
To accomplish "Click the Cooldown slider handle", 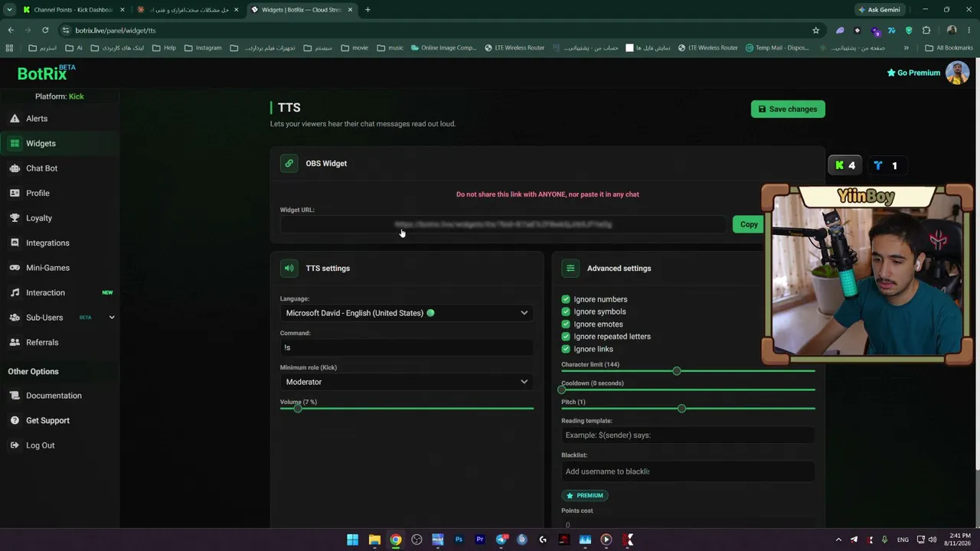I will click(x=562, y=390).
